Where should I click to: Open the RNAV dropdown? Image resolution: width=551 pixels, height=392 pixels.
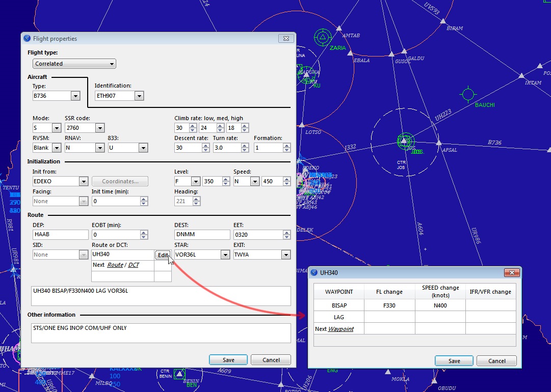(x=100, y=148)
